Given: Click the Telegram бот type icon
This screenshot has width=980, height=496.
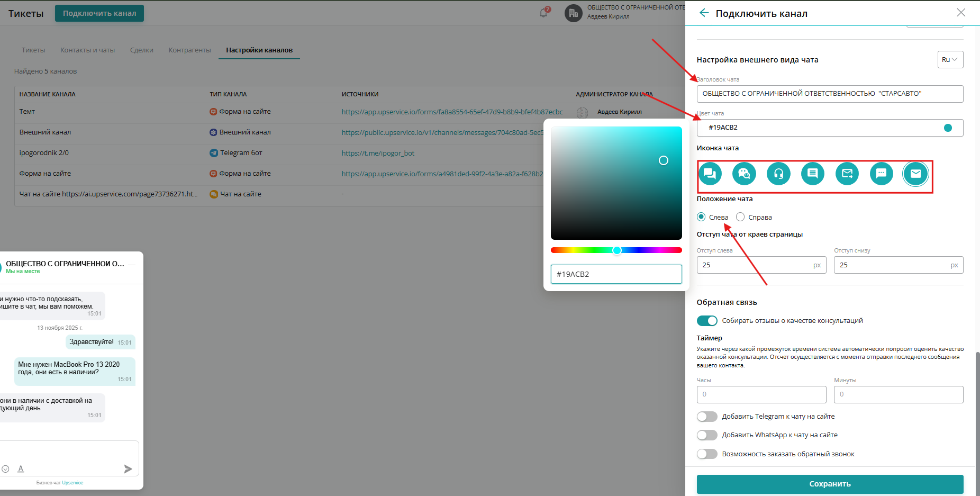Looking at the screenshot, I should click(x=213, y=153).
